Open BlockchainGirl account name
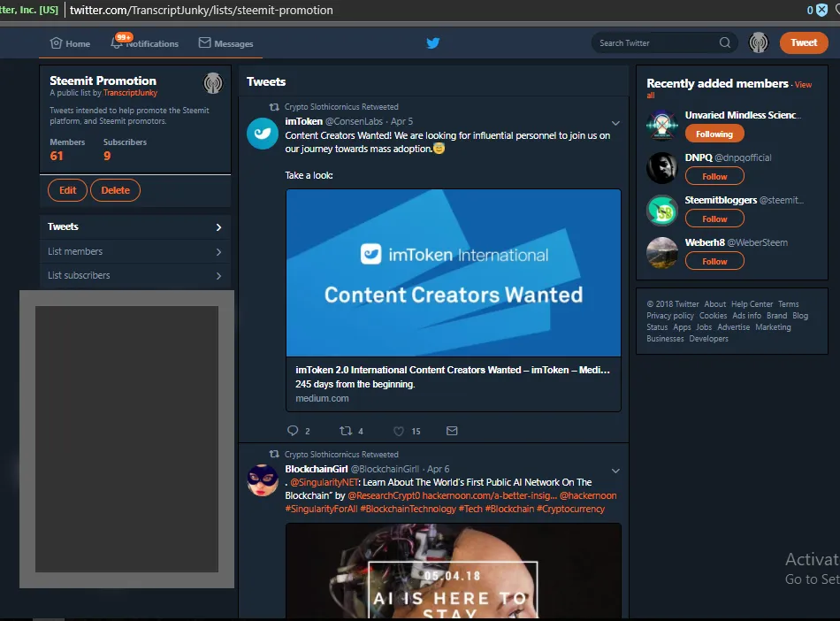The image size is (840, 621). pos(316,469)
